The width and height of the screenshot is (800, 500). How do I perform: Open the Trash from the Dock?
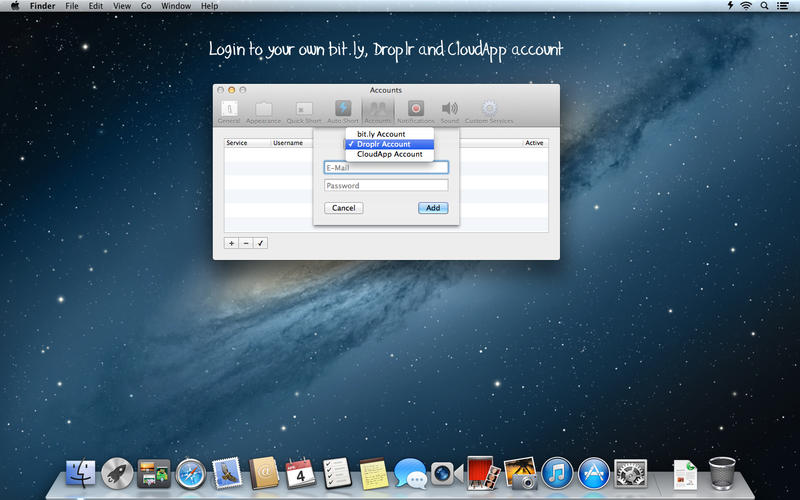tap(722, 473)
